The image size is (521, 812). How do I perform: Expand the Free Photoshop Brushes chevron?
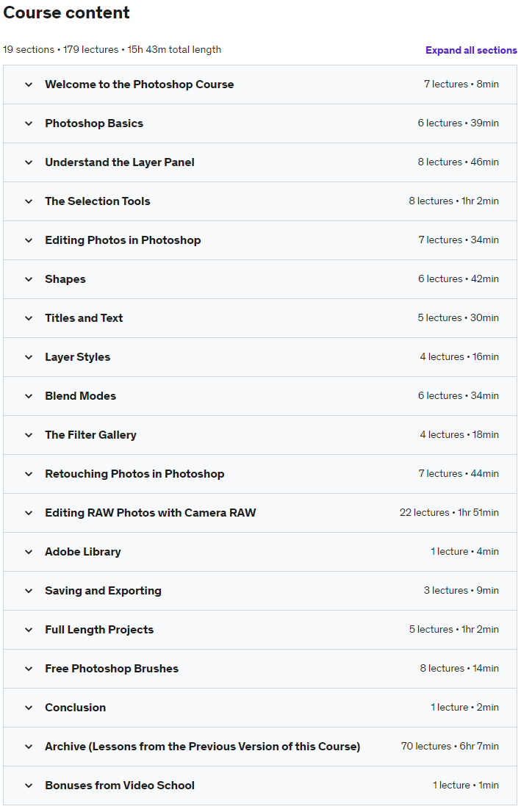[x=29, y=669]
